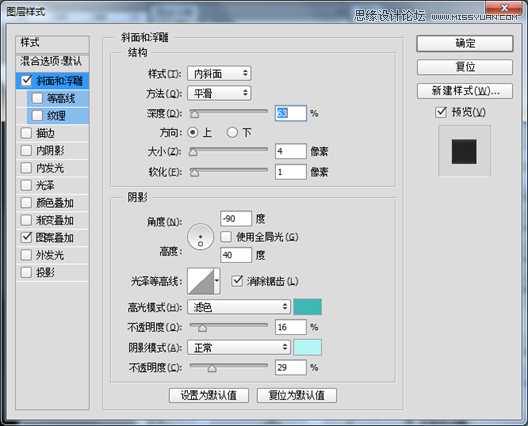Close the 图层样式 dialog
528x426 pixels.
point(504,8)
